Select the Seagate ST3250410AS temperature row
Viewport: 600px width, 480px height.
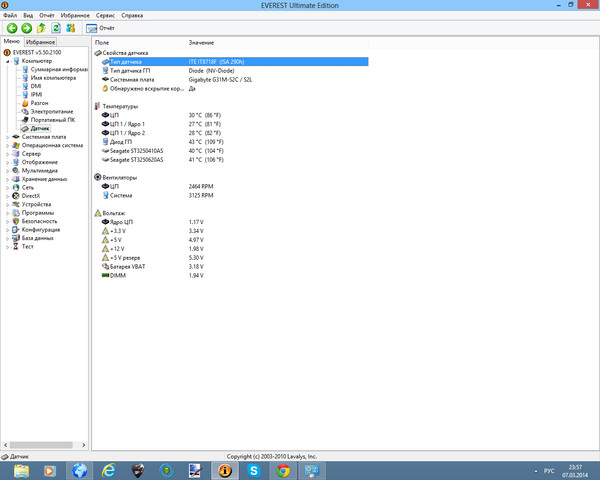[x=235, y=151]
